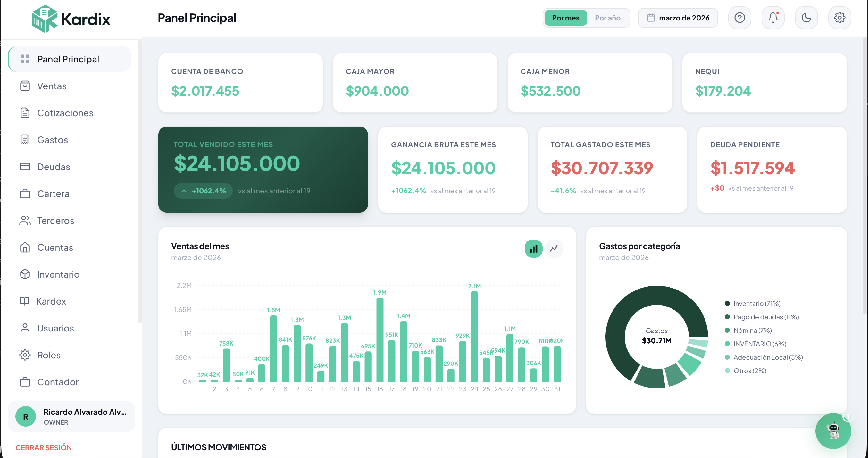Click Total Gastado $30.707.339 value

pos(602,168)
